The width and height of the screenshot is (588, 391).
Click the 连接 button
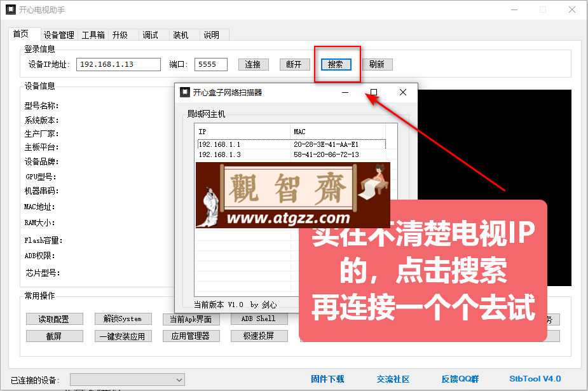click(254, 64)
